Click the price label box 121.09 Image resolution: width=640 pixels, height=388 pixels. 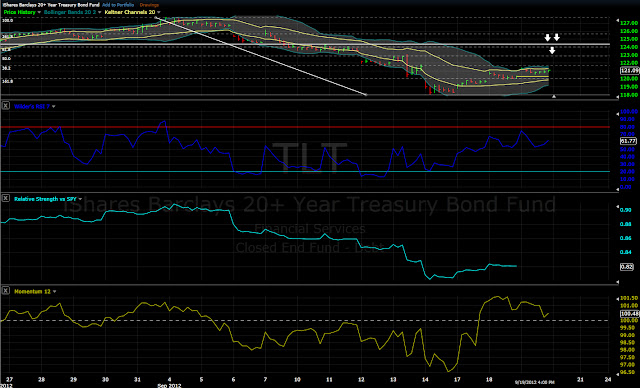(628, 71)
